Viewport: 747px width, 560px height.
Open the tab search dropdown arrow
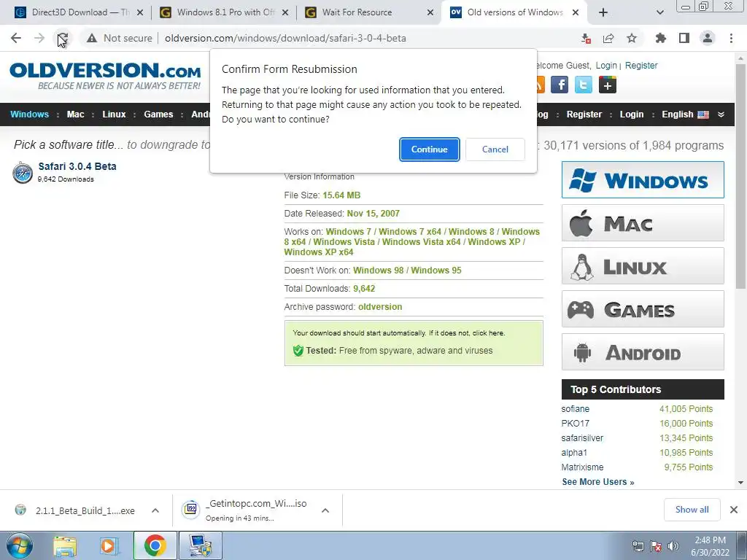(659, 12)
